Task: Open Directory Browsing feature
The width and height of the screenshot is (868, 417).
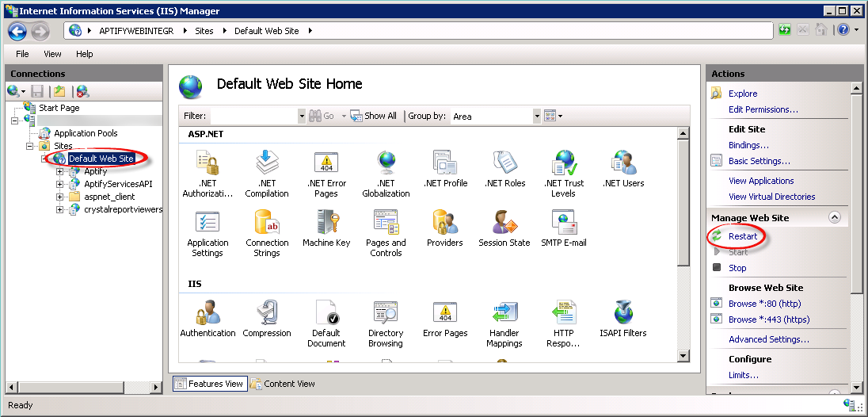Action: [386, 323]
